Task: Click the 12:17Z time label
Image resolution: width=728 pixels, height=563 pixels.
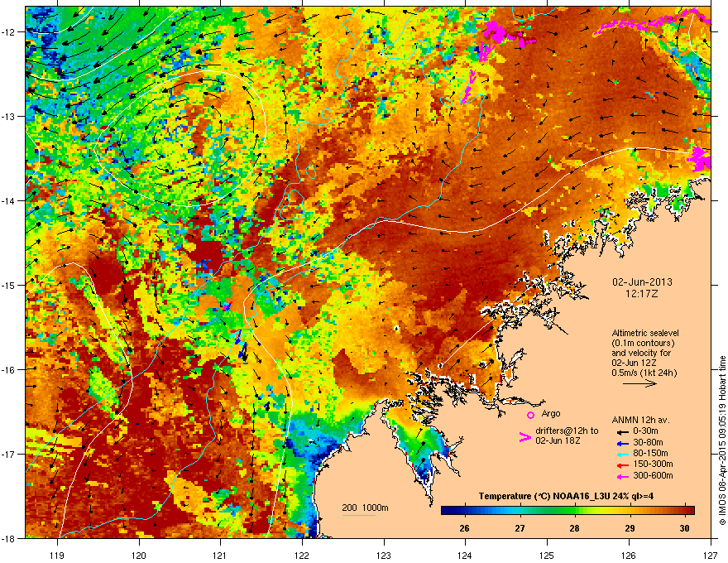Action: click(x=642, y=294)
